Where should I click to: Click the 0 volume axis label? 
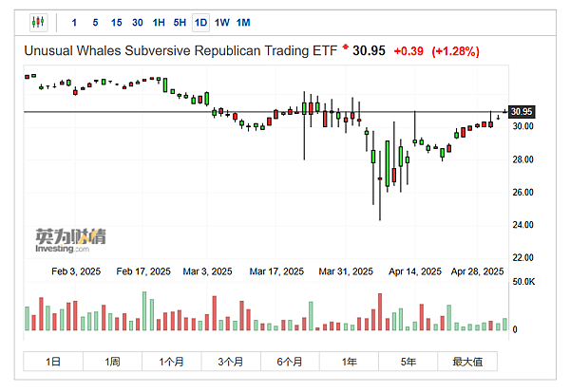coord(515,329)
